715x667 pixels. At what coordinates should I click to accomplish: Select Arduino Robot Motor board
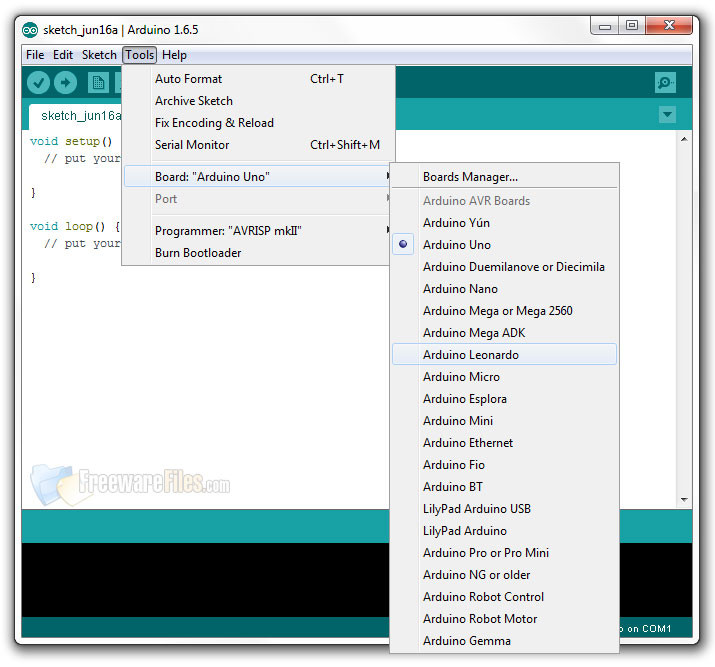click(504, 619)
